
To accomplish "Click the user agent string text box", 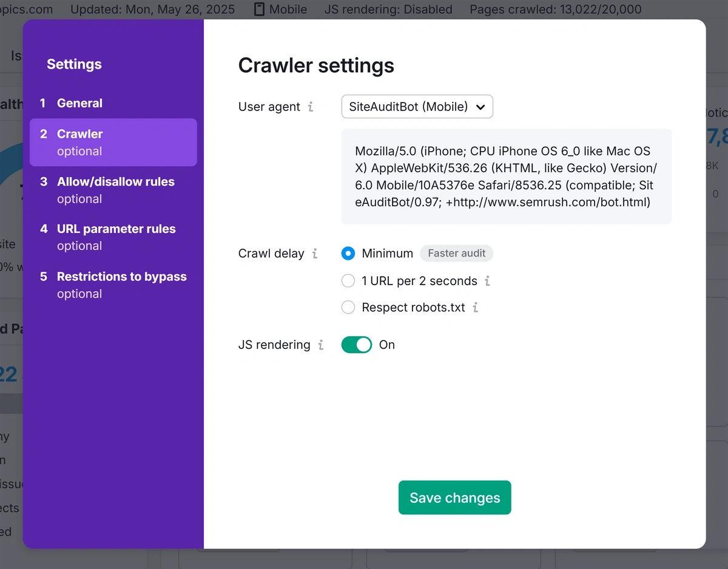I will 507,177.
